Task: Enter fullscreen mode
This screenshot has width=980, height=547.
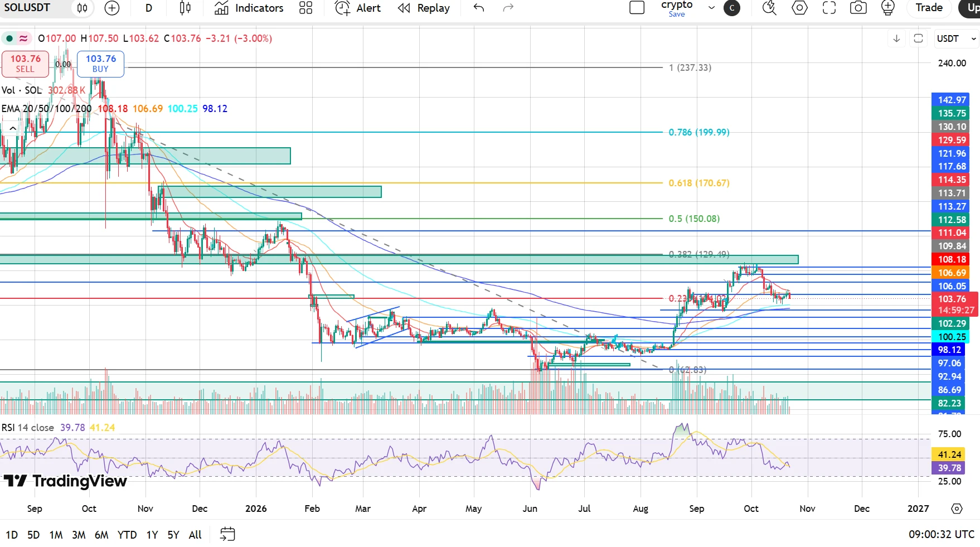Action: (829, 8)
